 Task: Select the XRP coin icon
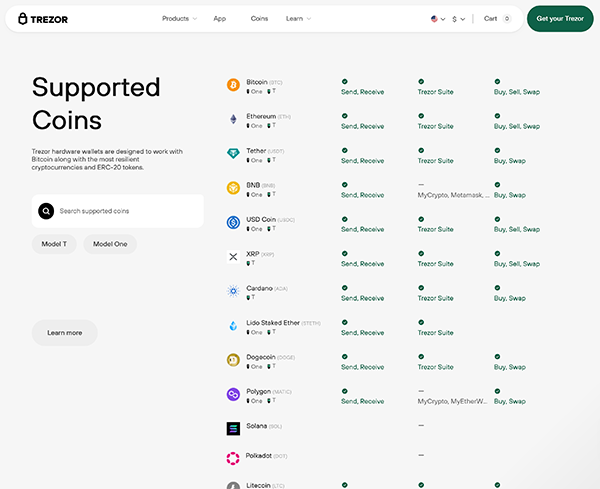click(x=233, y=257)
